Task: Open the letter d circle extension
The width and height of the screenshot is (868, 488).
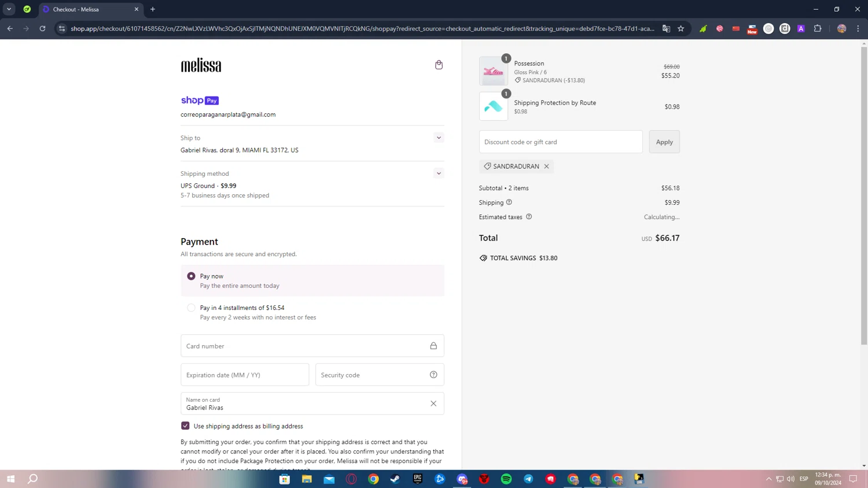Action: pyautogui.click(x=785, y=28)
